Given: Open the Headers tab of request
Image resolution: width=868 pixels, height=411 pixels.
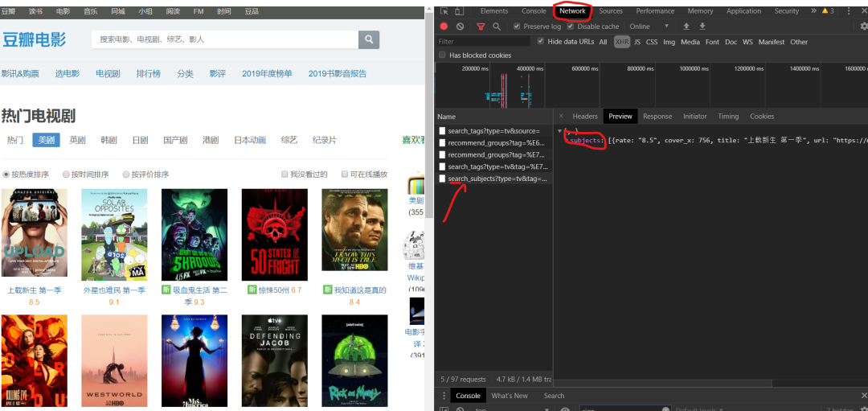Looking at the screenshot, I should coord(584,117).
